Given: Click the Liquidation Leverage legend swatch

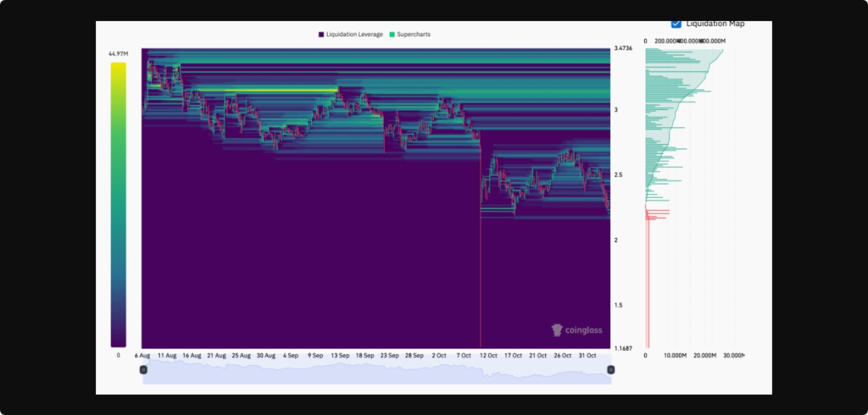Looking at the screenshot, I should 321,35.
